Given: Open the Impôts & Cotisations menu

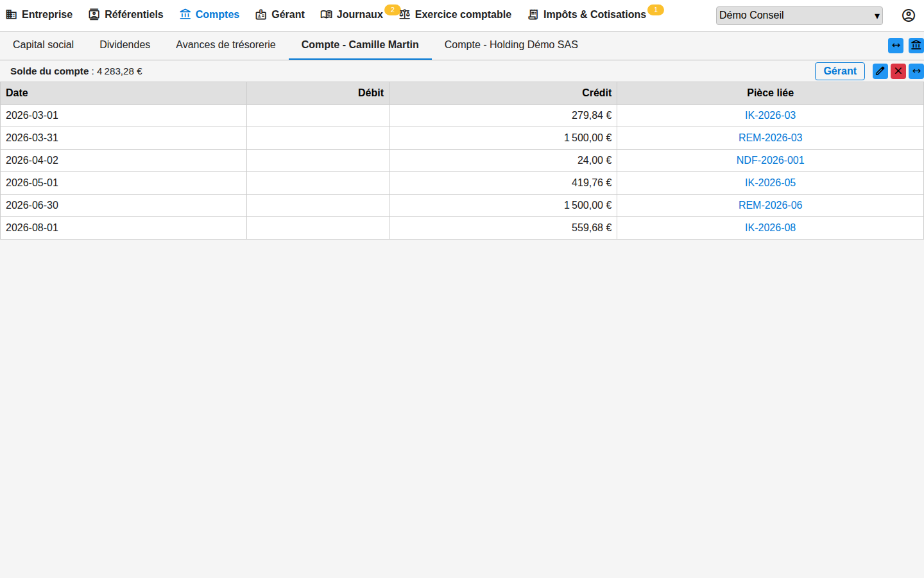Looking at the screenshot, I should (x=586, y=14).
